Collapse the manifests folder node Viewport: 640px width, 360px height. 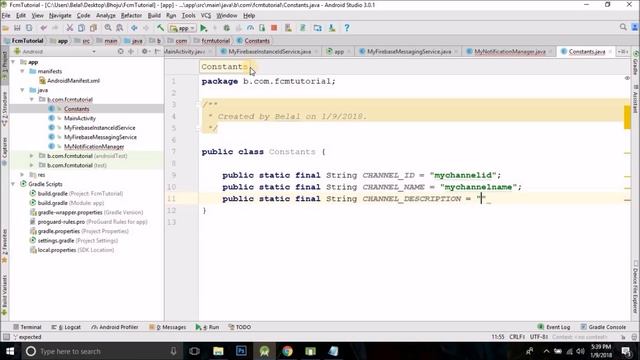point(22,71)
